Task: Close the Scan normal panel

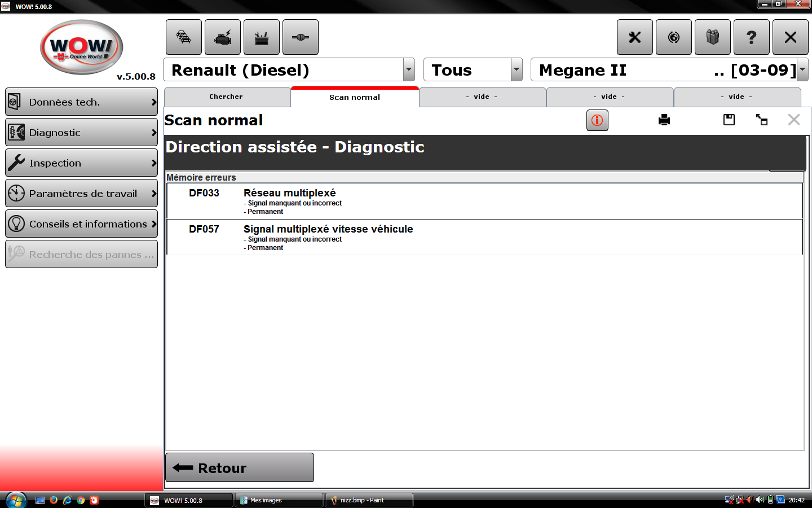Action: point(794,120)
